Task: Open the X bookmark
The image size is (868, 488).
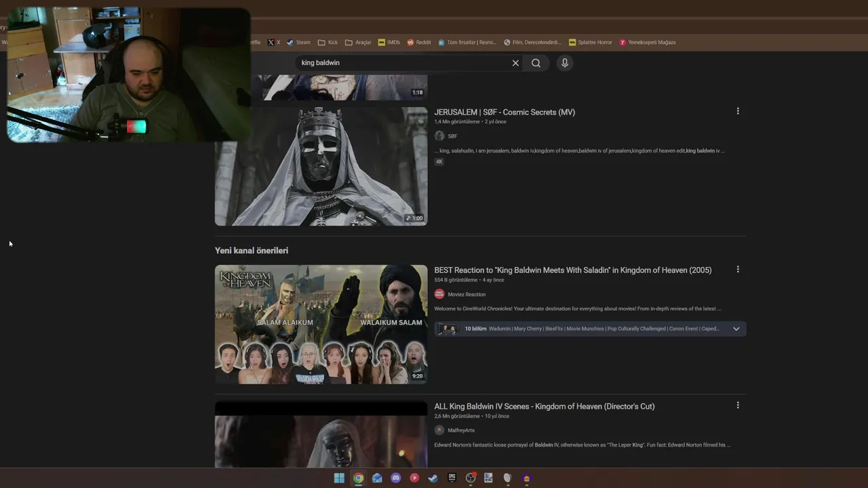Action: tap(273, 42)
